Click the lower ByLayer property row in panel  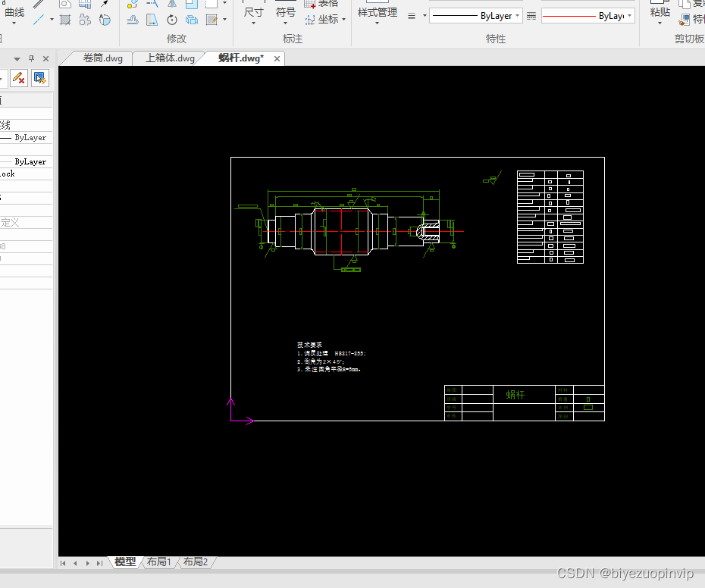point(26,162)
